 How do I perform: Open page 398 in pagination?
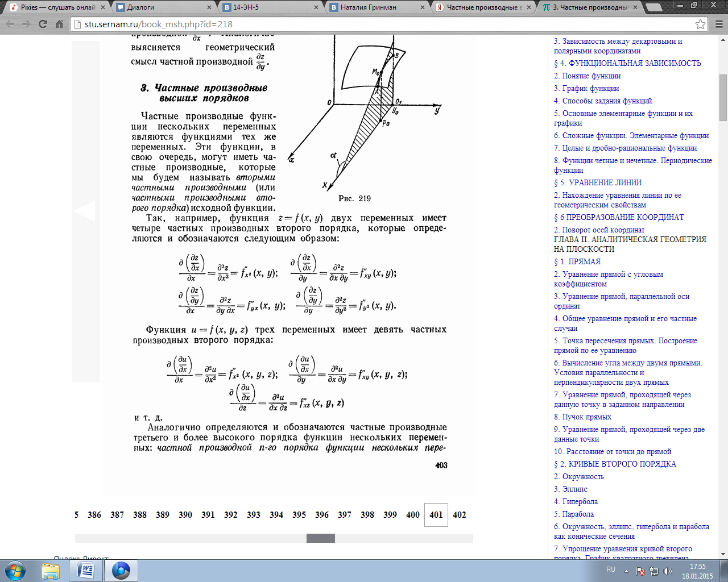[367, 515]
